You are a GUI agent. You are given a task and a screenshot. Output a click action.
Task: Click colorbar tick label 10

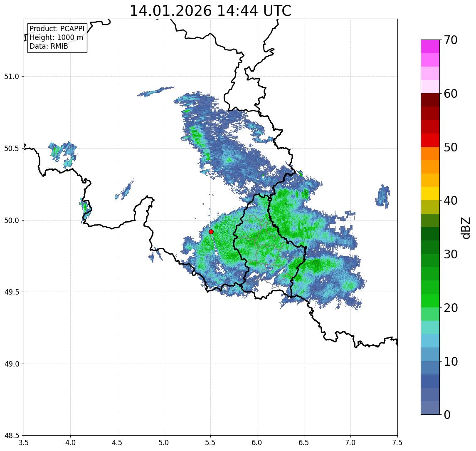pyautogui.click(x=451, y=362)
